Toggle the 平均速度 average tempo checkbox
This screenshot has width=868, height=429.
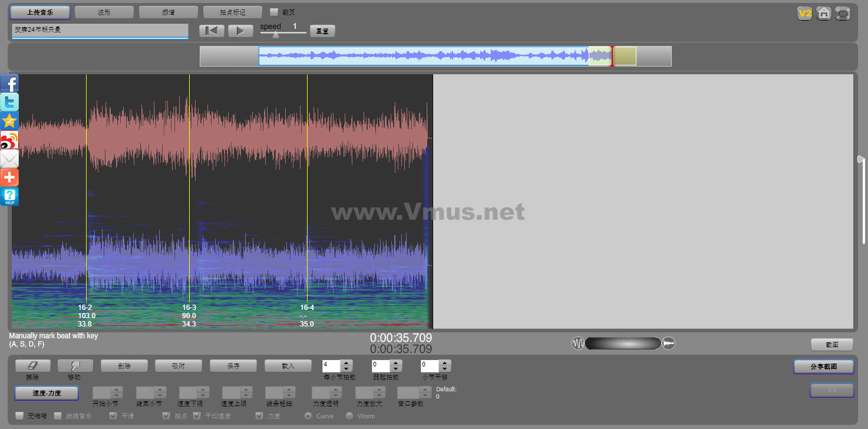click(197, 416)
